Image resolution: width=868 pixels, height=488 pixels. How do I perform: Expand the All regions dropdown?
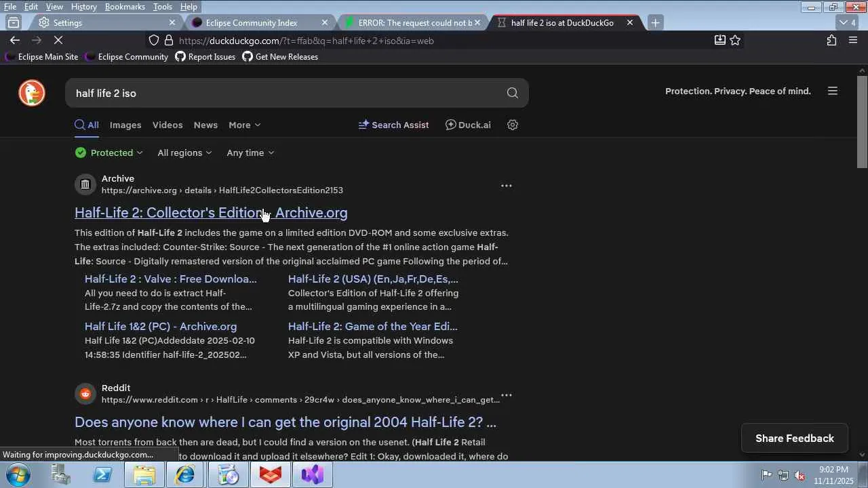(x=184, y=152)
